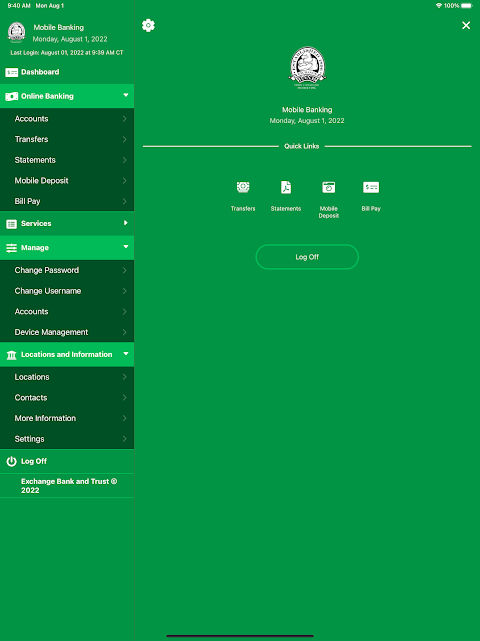
Task: Collapse the Manage section arrow
Action: (126, 247)
